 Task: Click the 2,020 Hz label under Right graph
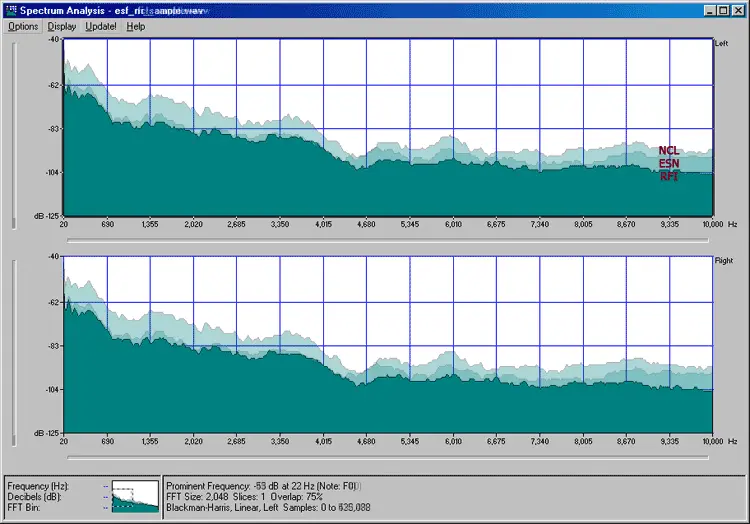193,441
